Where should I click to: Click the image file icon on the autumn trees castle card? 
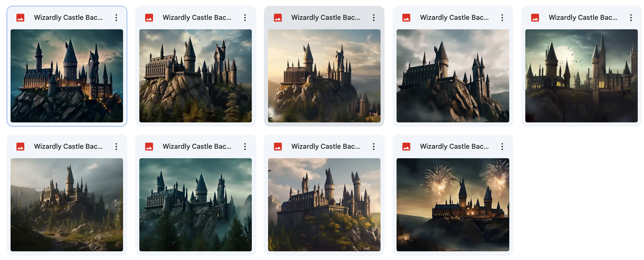pos(278,146)
